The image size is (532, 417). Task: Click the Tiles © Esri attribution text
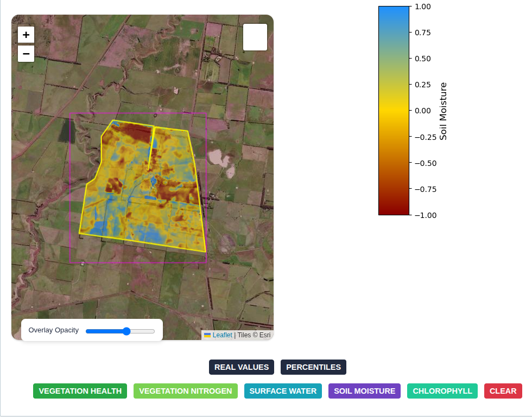coord(255,335)
